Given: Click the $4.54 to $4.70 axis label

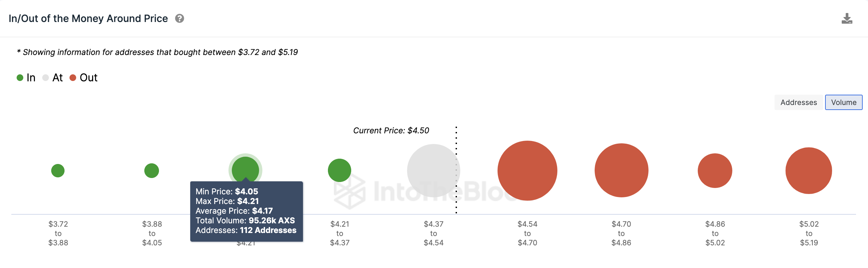Looking at the screenshot, I should coord(527,233).
